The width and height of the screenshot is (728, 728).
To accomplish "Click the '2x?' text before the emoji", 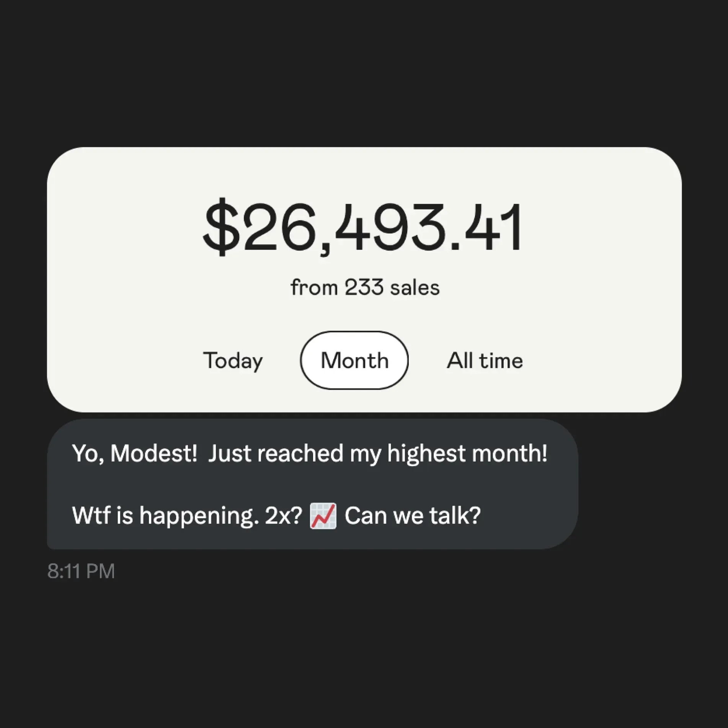I will (x=284, y=516).
